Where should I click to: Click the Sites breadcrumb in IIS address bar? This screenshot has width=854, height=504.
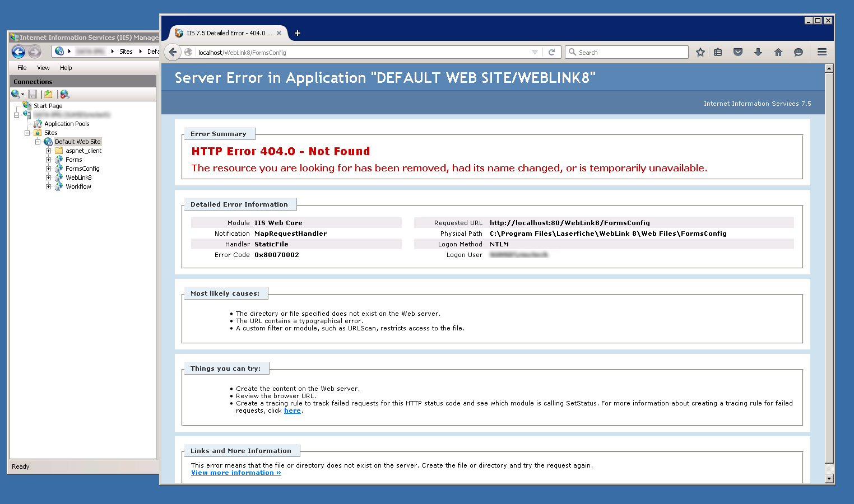126,52
